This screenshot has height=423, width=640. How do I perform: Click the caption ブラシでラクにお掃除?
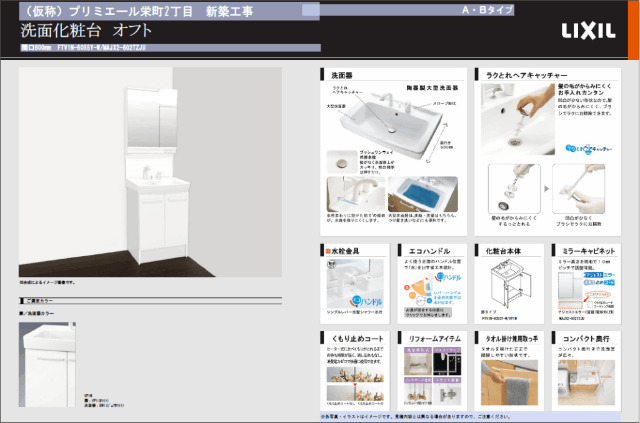578,224
